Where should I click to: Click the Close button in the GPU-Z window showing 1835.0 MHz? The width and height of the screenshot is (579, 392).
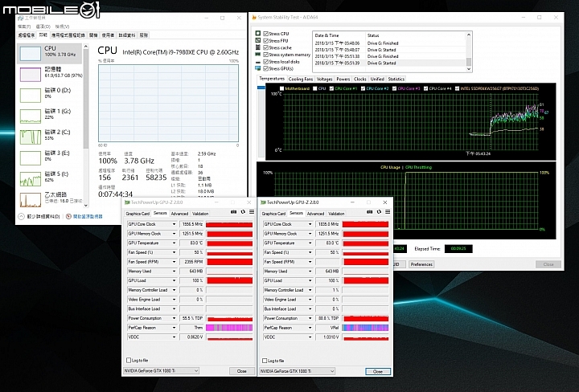(378, 371)
